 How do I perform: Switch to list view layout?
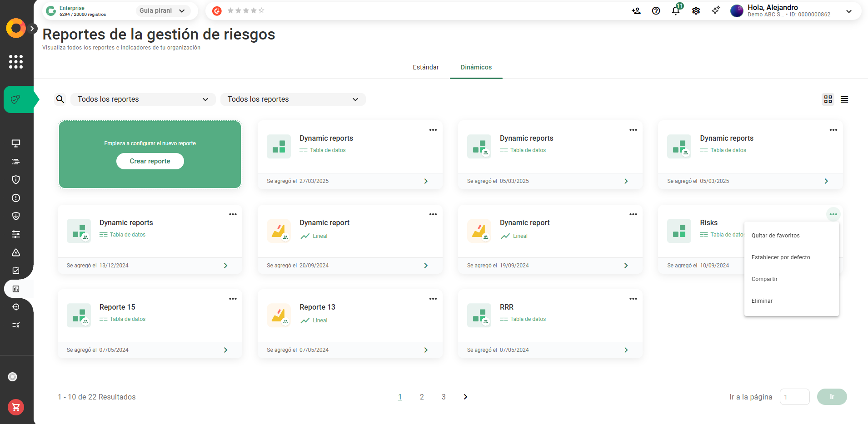coord(844,99)
